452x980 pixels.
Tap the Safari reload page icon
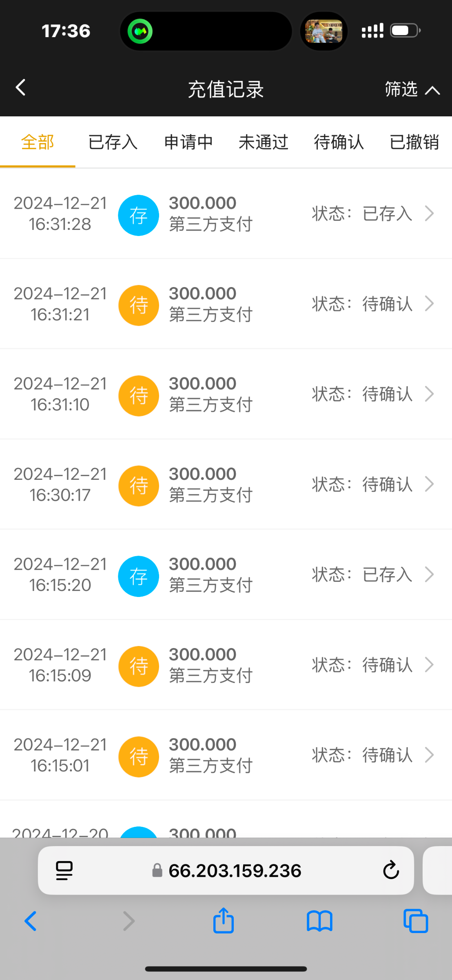point(391,870)
